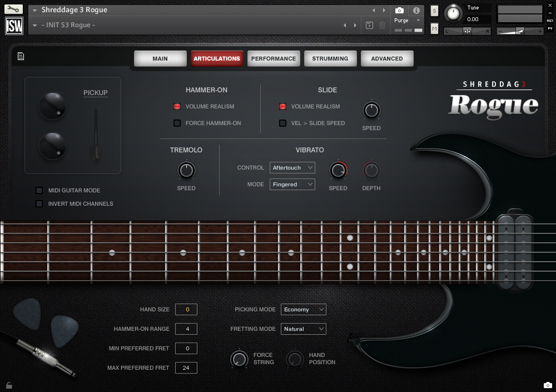Click the Hand Size value field

tap(186, 309)
